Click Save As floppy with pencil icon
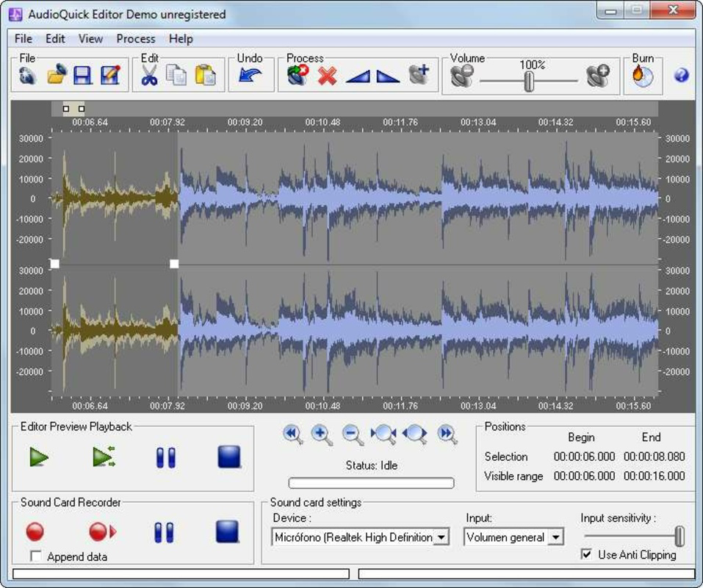Screen dimensions: 703x588 click(x=110, y=76)
